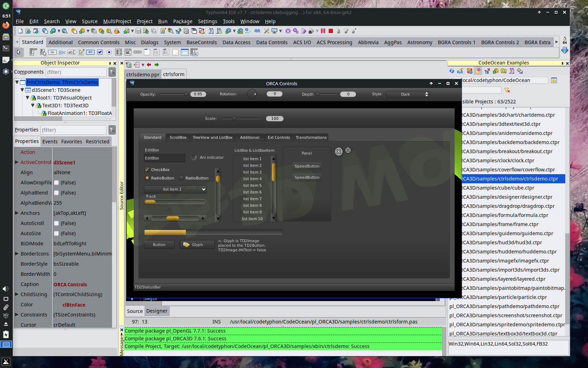Expand the BorderIcons property
This screenshot has height=368, width=588.
point(16,254)
